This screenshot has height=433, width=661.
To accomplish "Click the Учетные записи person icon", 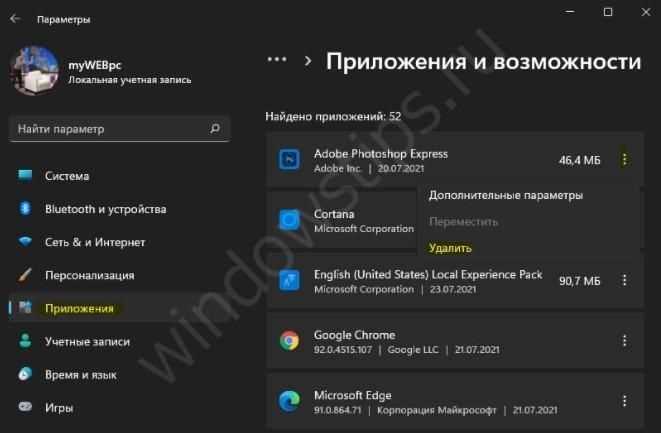I will tap(25, 341).
